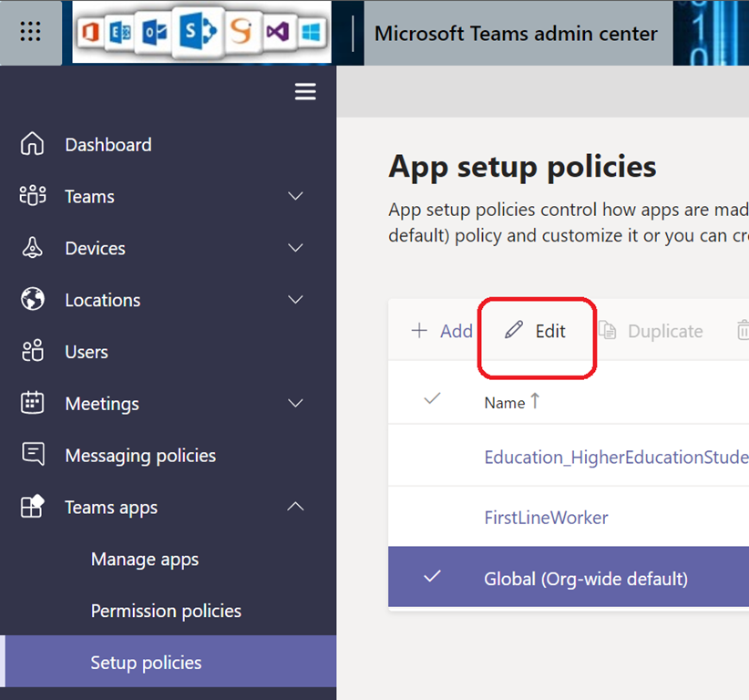Open the FirstLineWorker policy link
This screenshot has width=749, height=700.
(x=546, y=517)
